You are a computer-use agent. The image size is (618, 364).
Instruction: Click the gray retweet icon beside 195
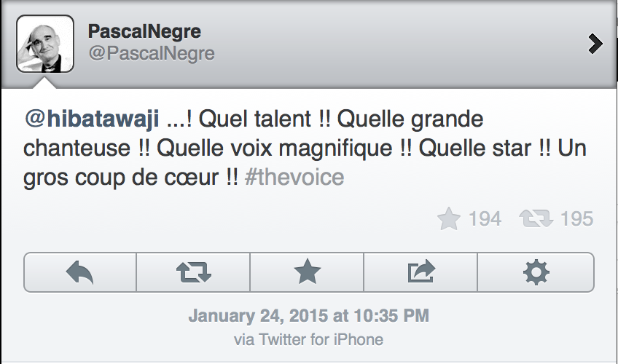click(x=536, y=218)
